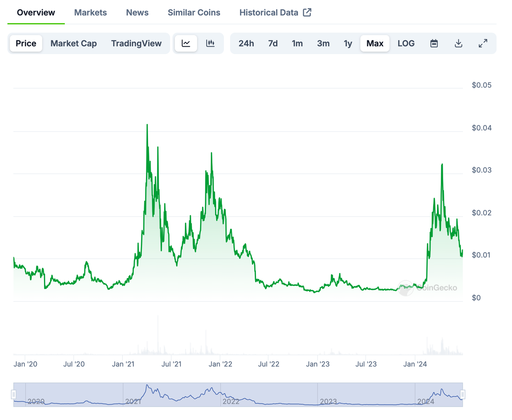
Task: Expand chart to fullscreen
Action: [483, 43]
